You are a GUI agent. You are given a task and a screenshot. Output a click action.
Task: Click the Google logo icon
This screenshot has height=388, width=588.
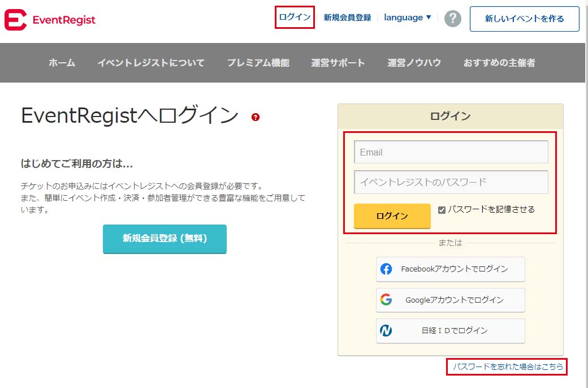386,299
